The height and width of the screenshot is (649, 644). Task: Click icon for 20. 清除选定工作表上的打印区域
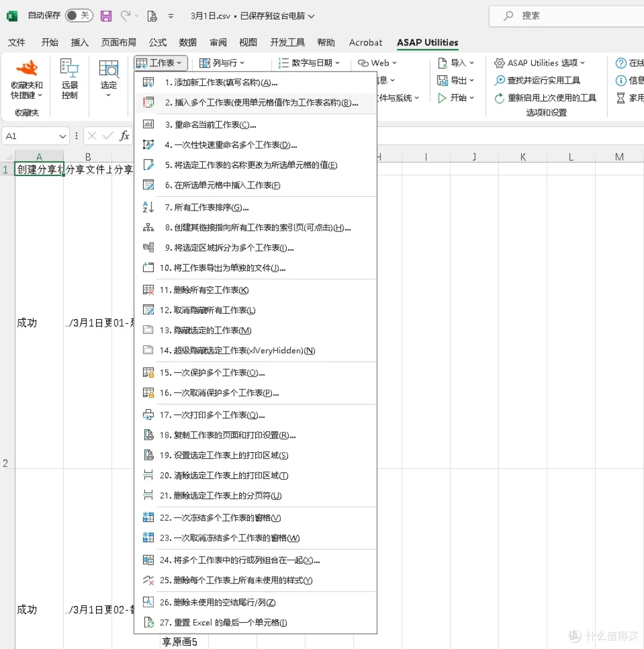click(x=148, y=475)
